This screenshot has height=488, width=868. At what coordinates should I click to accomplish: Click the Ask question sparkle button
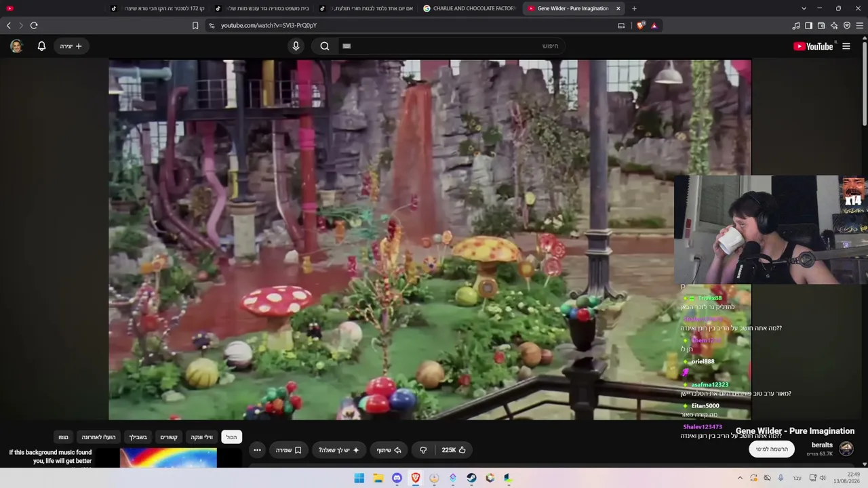click(339, 450)
